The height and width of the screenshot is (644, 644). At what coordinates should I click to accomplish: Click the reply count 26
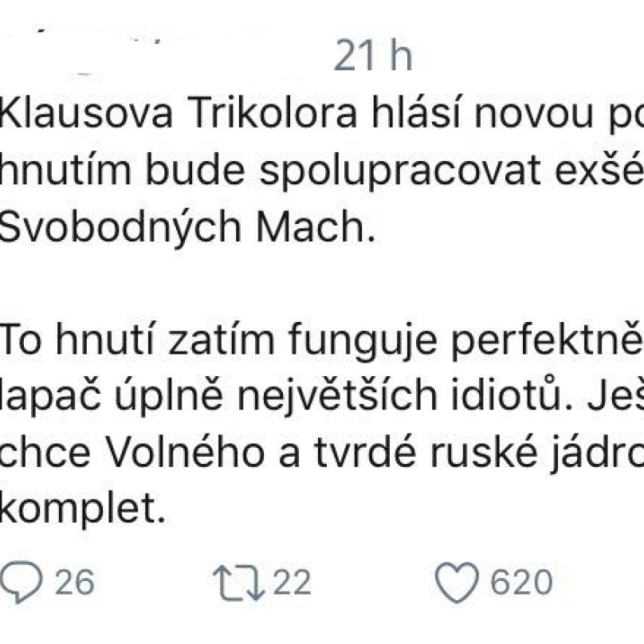click(x=75, y=582)
